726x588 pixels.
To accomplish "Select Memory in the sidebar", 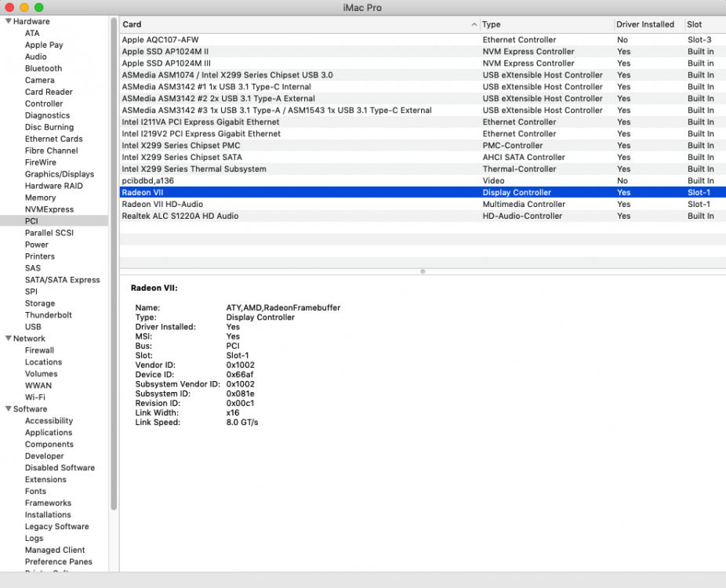I will (x=40, y=198).
